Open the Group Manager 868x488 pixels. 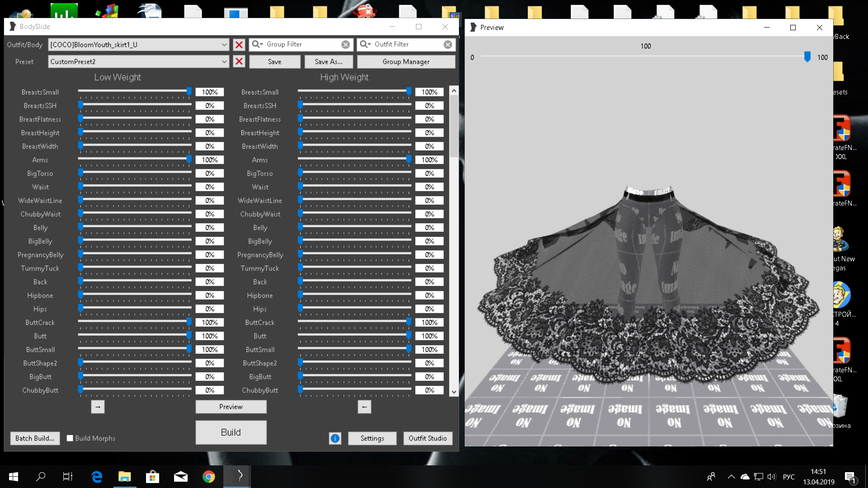[406, 61]
